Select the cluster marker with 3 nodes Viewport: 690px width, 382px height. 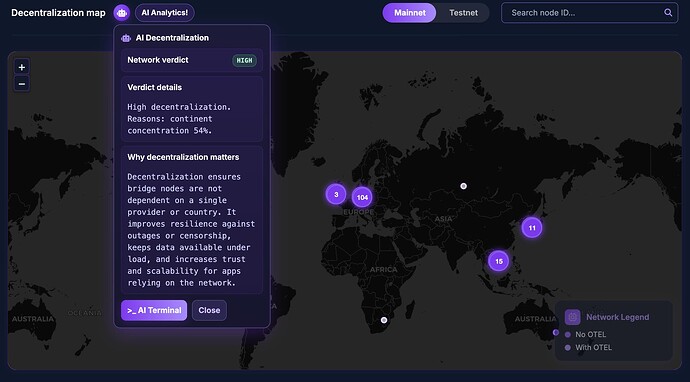336,195
